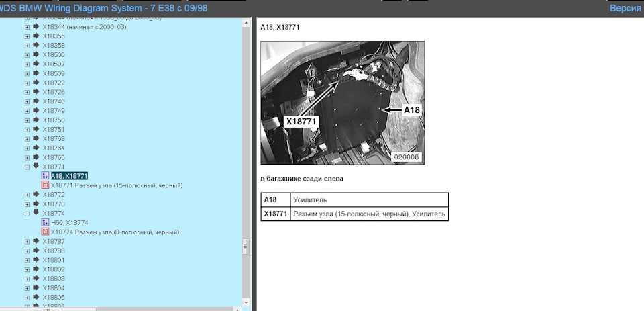Expand the X18344 (начиная с 2000_03) node

pyautogui.click(x=27, y=27)
